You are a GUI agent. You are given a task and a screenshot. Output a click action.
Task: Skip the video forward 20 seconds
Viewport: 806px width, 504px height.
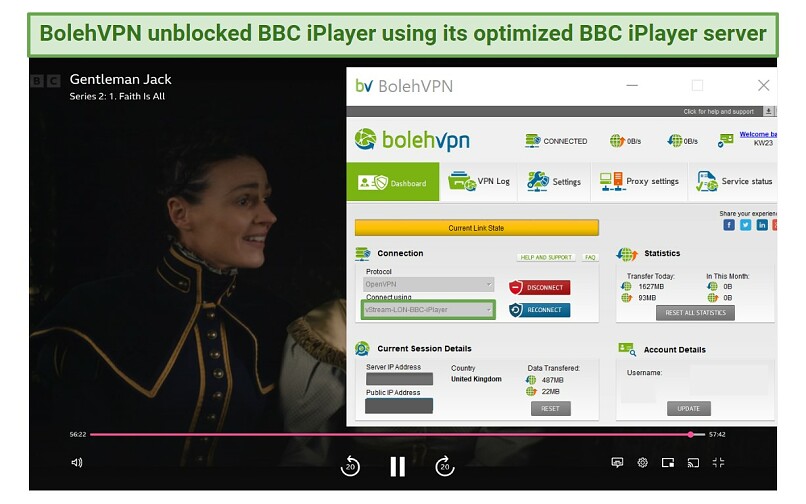point(445,466)
